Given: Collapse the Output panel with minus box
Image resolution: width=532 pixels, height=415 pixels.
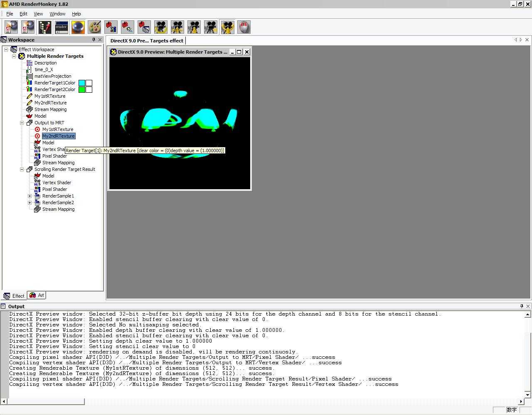Looking at the screenshot, I should pyautogui.click(x=3, y=306).
